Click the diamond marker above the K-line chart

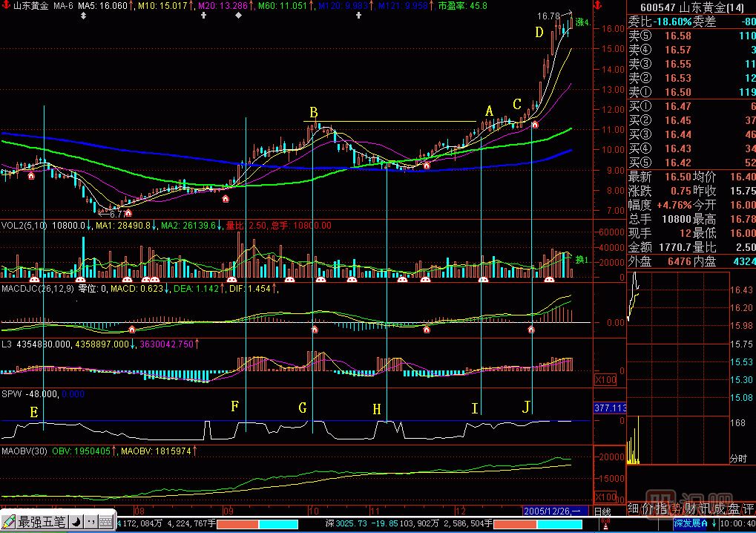[237, 15]
